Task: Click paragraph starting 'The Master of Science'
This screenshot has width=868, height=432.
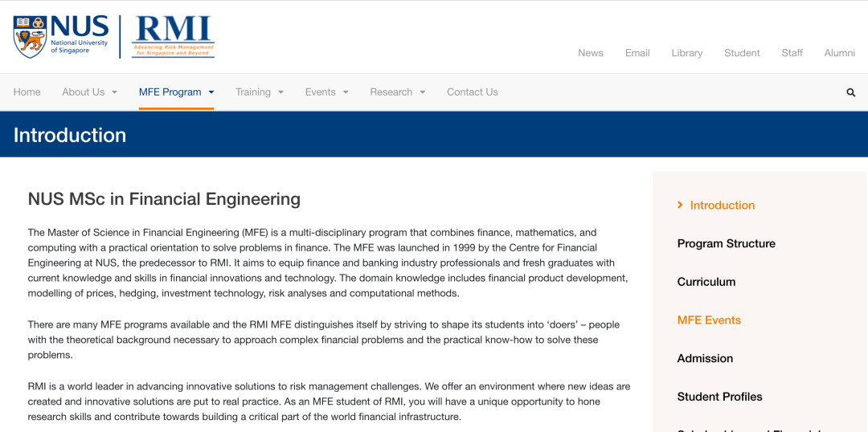Action: tap(328, 263)
